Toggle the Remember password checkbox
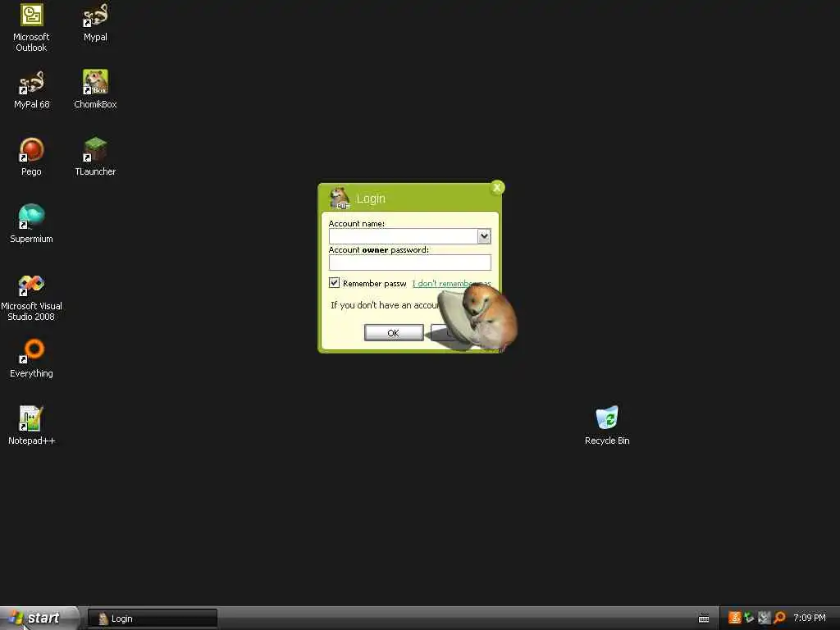840x630 pixels. point(335,282)
